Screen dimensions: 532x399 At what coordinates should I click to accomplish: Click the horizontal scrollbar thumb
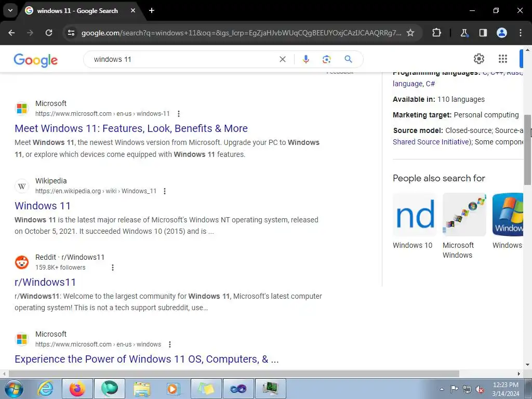(234, 374)
